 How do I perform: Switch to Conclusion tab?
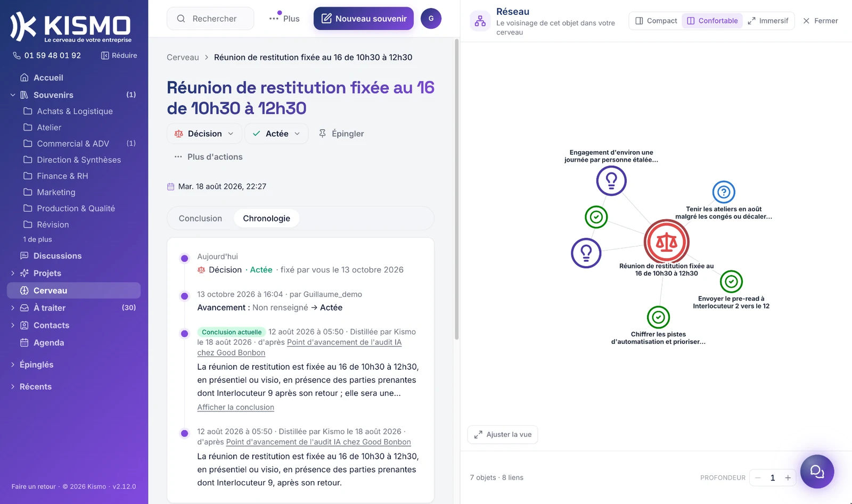200,218
